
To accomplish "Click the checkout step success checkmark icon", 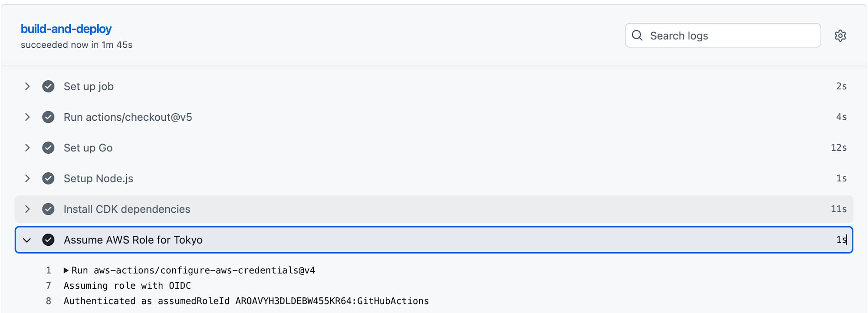I will [48, 117].
